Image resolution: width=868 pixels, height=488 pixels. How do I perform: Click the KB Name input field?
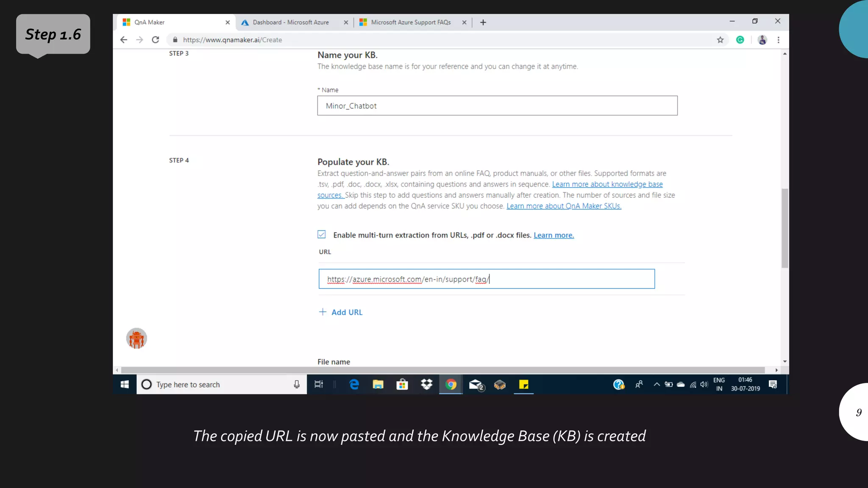click(497, 105)
